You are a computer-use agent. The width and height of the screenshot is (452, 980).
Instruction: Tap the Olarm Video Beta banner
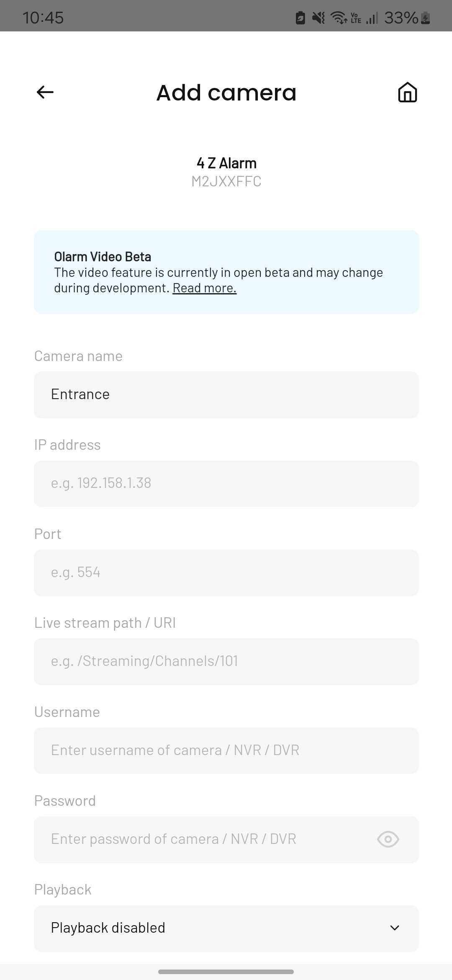226,272
